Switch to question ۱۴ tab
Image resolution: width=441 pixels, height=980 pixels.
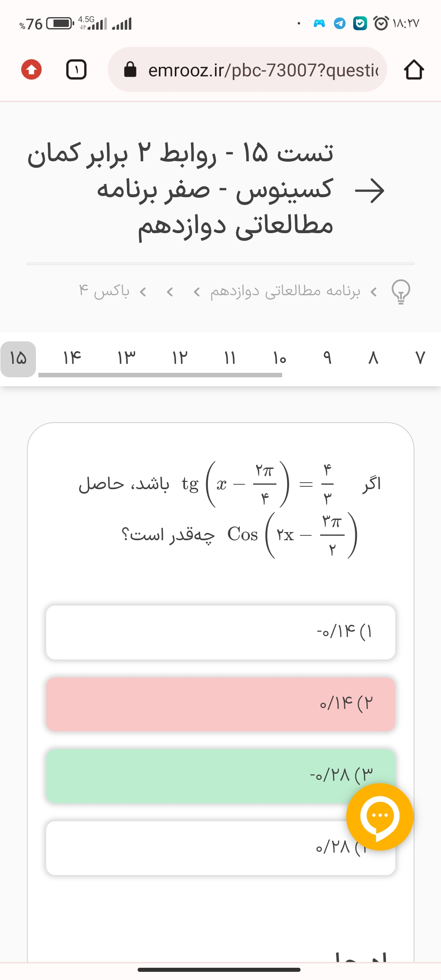(x=72, y=358)
